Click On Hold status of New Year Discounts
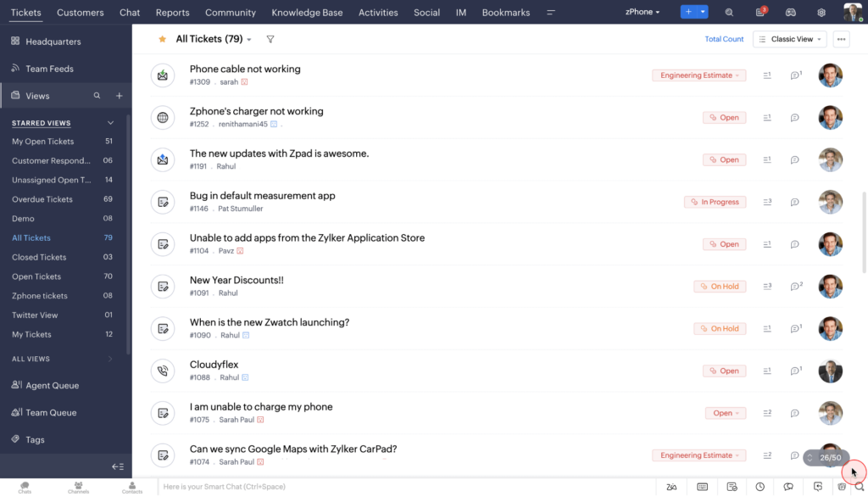This screenshot has height=502, width=868. [720, 287]
